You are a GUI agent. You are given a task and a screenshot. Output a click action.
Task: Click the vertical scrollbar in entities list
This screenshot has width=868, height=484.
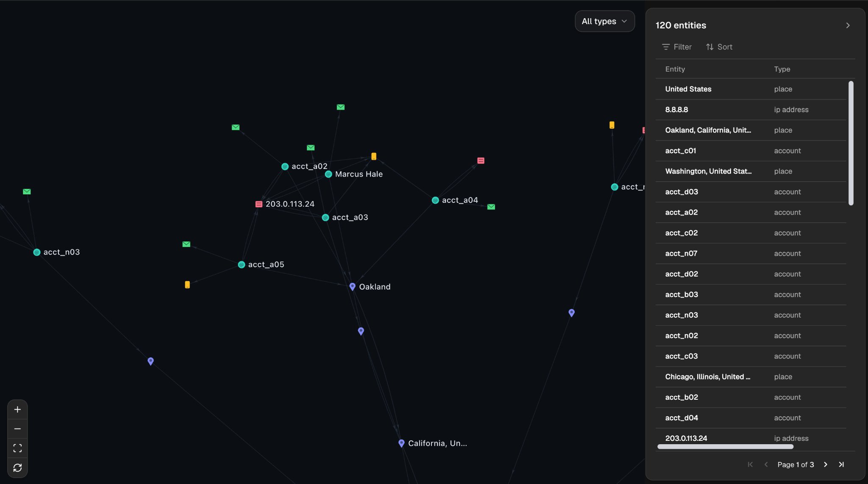[851, 143]
